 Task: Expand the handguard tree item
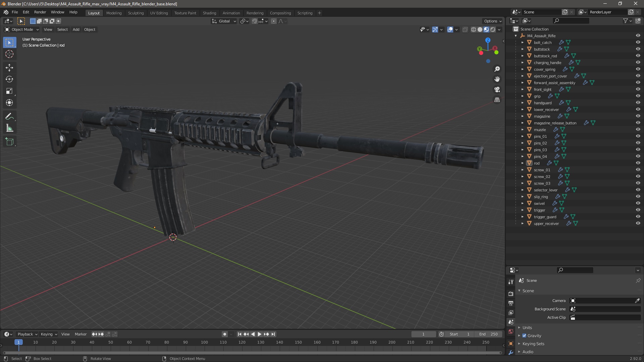click(x=522, y=103)
